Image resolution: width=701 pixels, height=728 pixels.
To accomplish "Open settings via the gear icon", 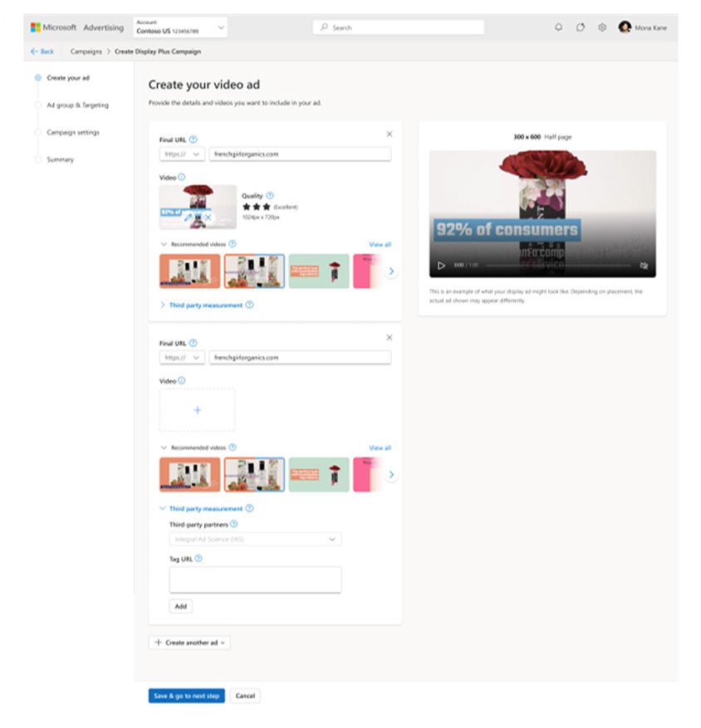I will coord(602,27).
